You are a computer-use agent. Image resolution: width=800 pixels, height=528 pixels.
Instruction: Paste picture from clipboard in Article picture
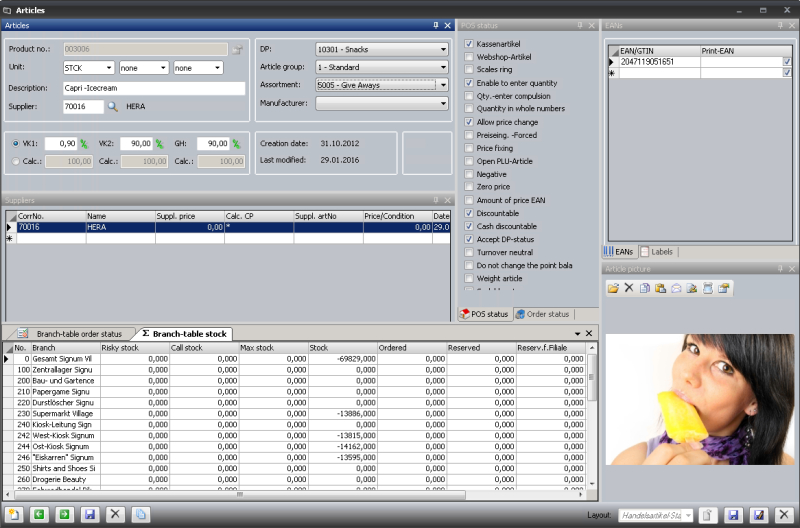click(x=660, y=288)
